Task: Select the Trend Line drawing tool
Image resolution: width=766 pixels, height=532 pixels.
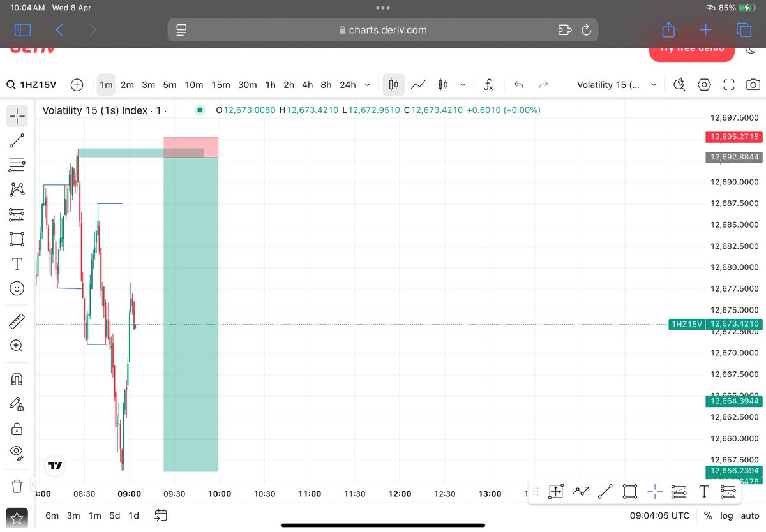Action: (x=17, y=140)
